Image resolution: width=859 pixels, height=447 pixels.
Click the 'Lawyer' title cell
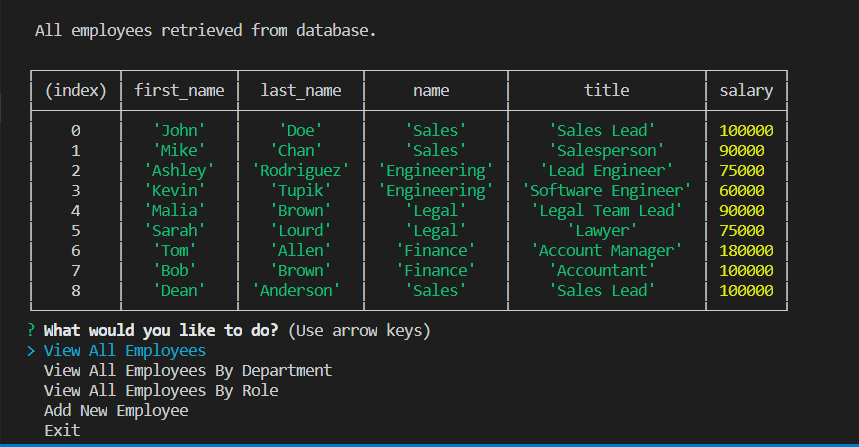[602, 231]
